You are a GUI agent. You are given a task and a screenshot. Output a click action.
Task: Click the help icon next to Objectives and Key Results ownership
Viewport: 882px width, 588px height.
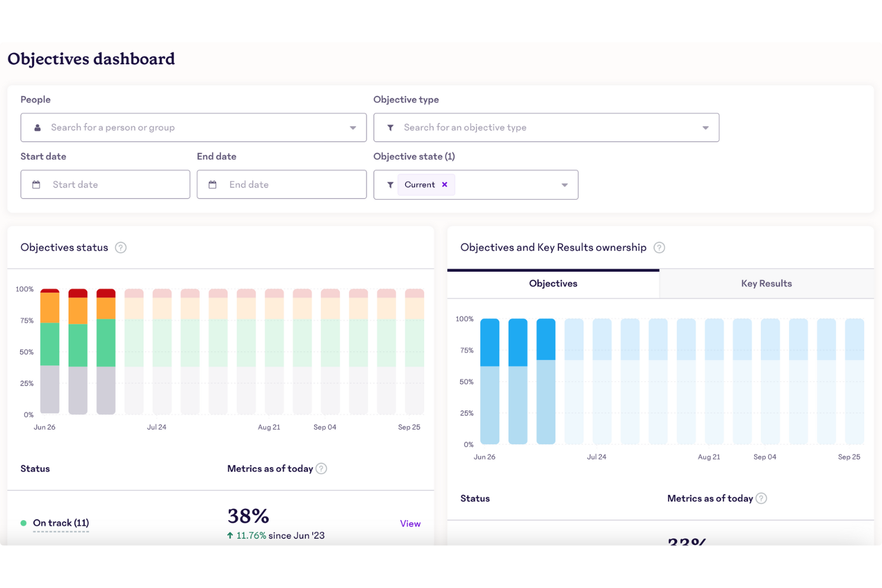[660, 247]
